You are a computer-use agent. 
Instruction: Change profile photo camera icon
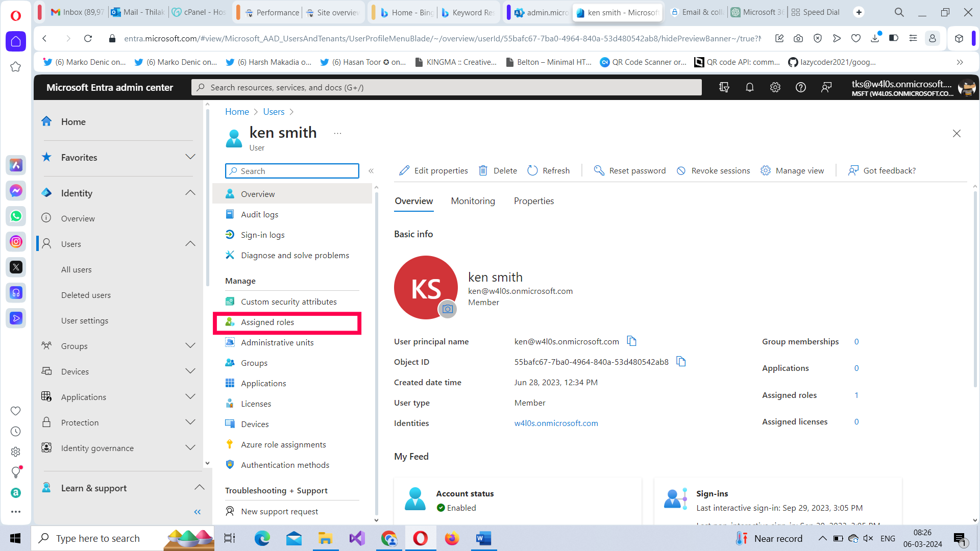coord(448,309)
